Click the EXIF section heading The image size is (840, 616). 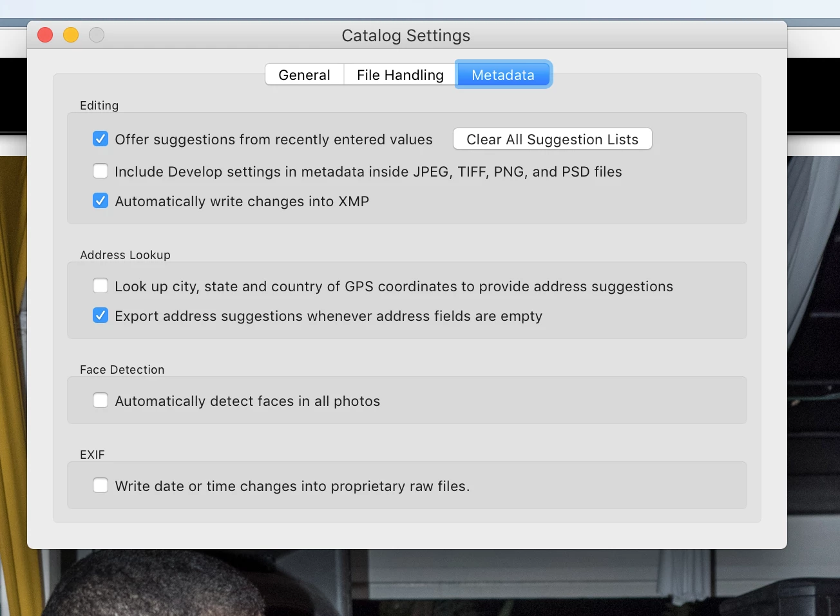coord(92,454)
